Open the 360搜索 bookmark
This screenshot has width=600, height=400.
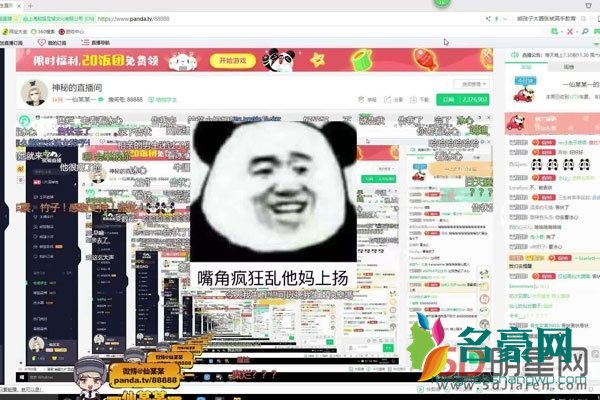[x=43, y=31]
